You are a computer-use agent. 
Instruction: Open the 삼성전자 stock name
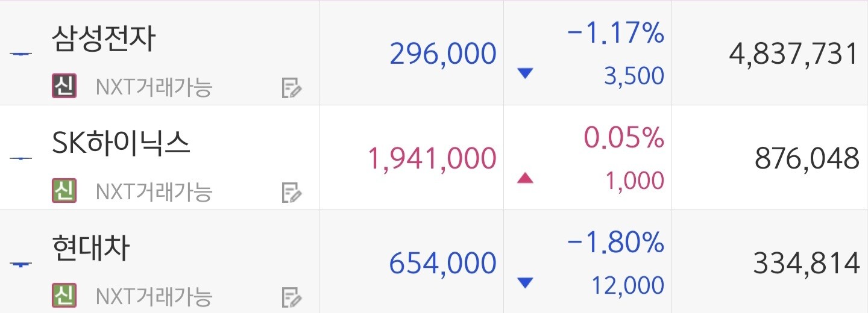coord(104,39)
